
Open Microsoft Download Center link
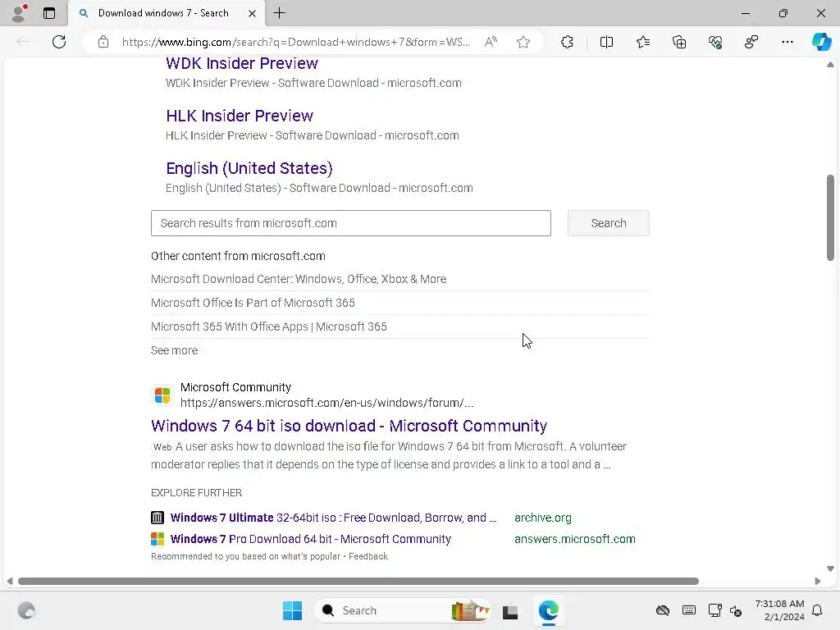pos(299,279)
